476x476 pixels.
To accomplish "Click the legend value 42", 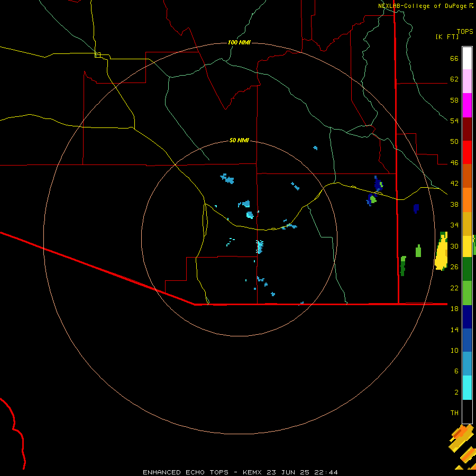I will click(454, 184).
